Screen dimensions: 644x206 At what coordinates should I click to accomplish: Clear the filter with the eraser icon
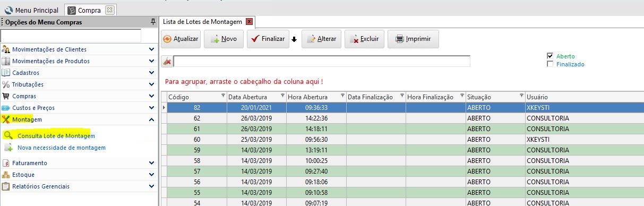point(167,62)
